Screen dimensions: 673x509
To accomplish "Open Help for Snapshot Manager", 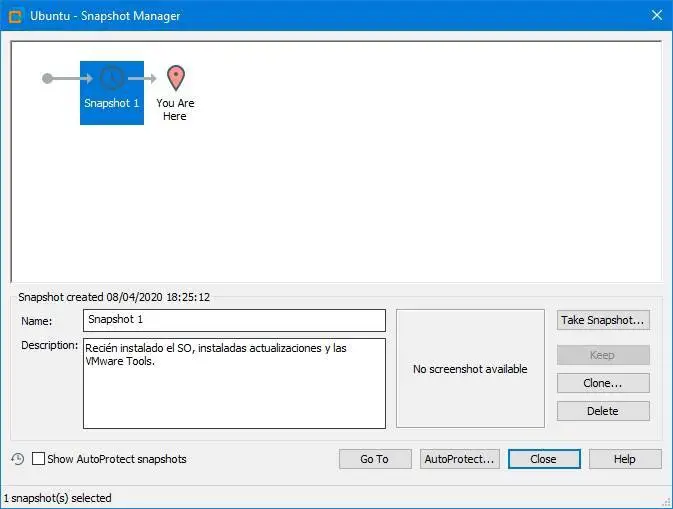I will pyautogui.click(x=625, y=459).
